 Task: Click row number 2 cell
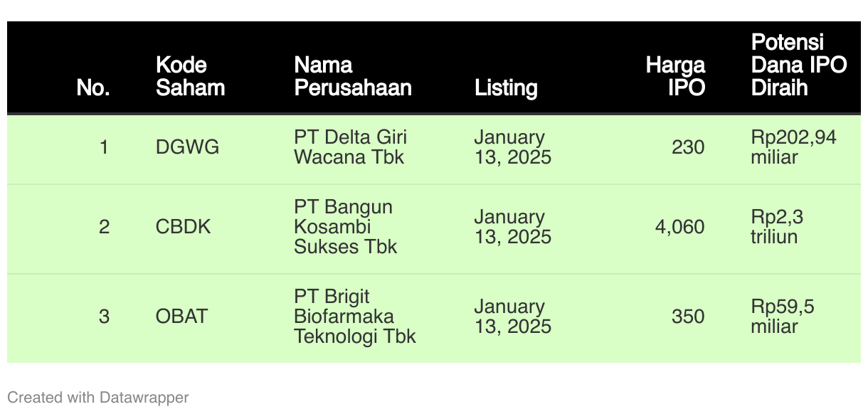(x=104, y=228)
